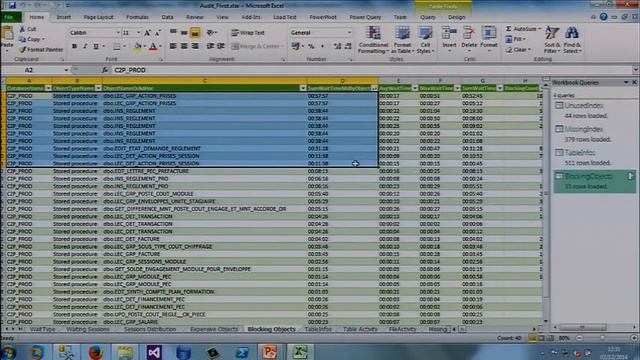Open the Name Box dropdown arrow
640x360 pixels.
66,70
